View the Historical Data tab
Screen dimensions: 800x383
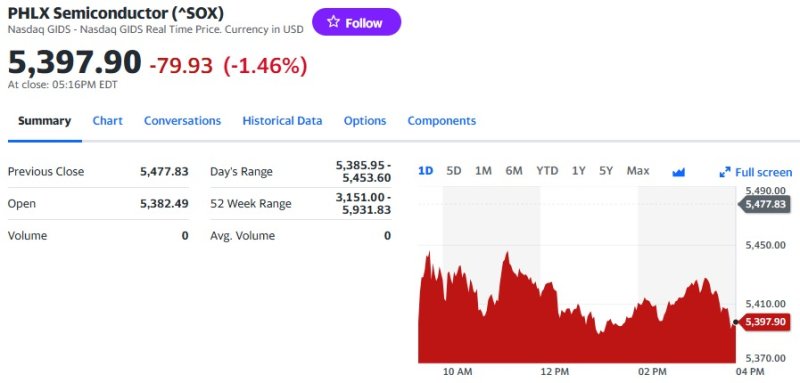282,121
